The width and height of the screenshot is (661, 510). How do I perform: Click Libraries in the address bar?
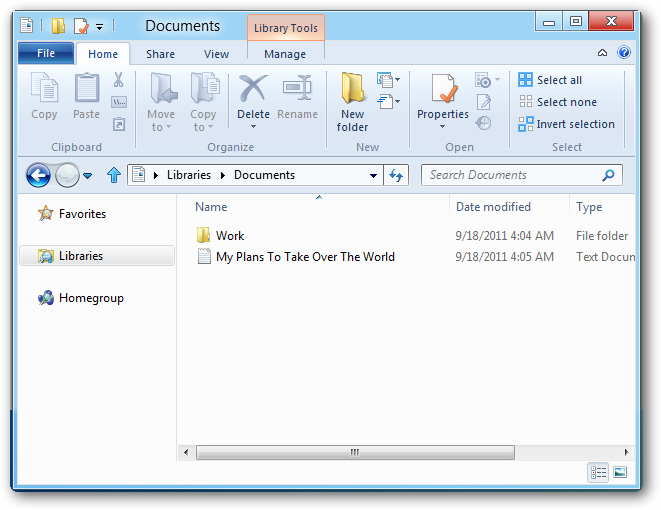[x=189, y=175]
